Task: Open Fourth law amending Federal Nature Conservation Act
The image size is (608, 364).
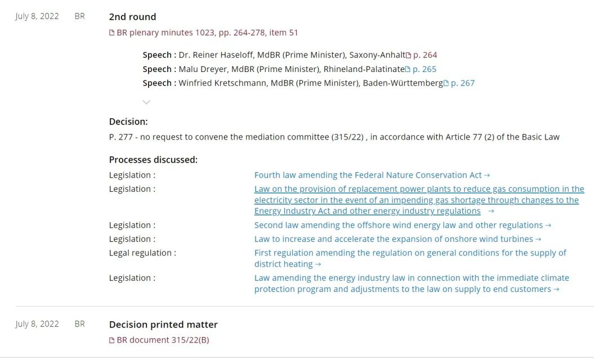Action: point(368,176)
